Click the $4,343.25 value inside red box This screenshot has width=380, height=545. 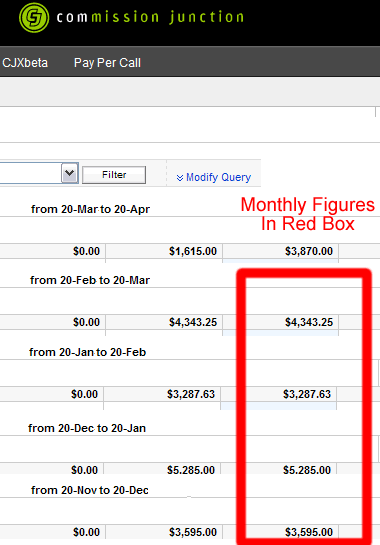(x=309, y=322)
